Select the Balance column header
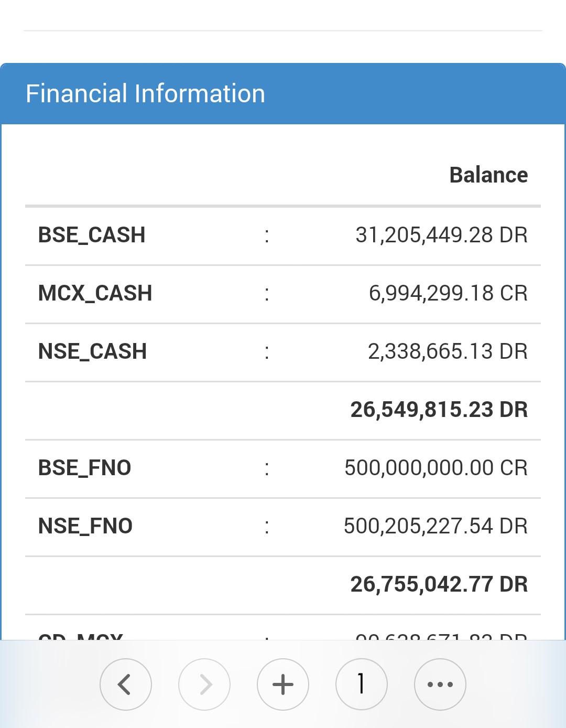Viewport: 566px width, 728px height. pyautogui.click(x=488, y=175)
